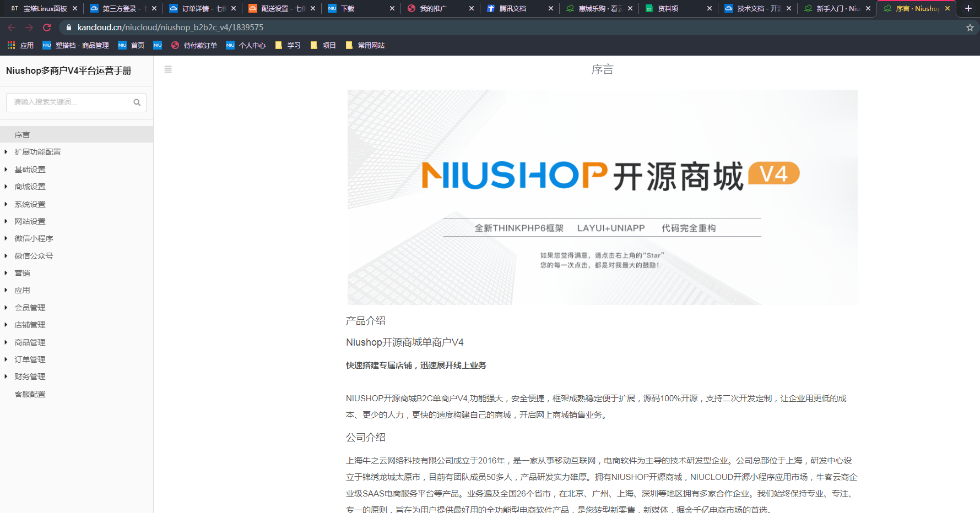980x513 pixels.
Task: Open the 应用 apps bookmark
Action: 20,45
